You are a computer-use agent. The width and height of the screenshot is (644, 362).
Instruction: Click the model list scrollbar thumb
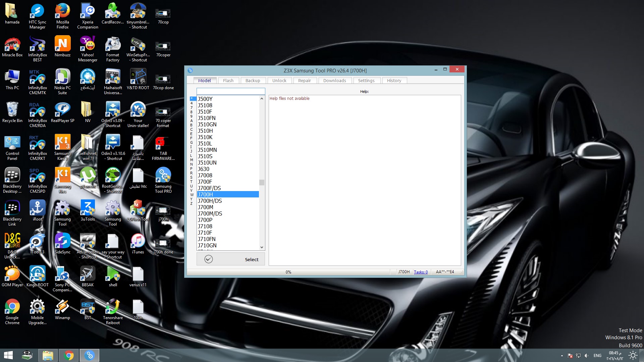[262, 182]
